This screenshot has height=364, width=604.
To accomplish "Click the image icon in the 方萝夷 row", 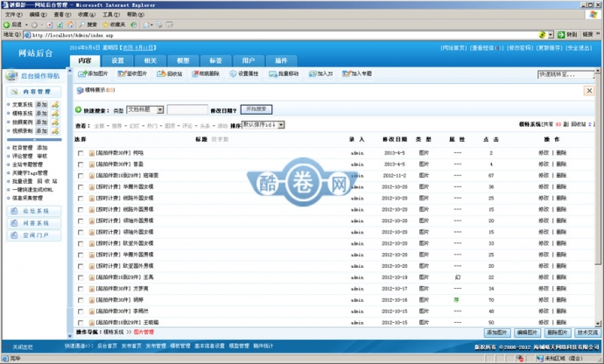I will pyautogui.click(x=92, y=289).
